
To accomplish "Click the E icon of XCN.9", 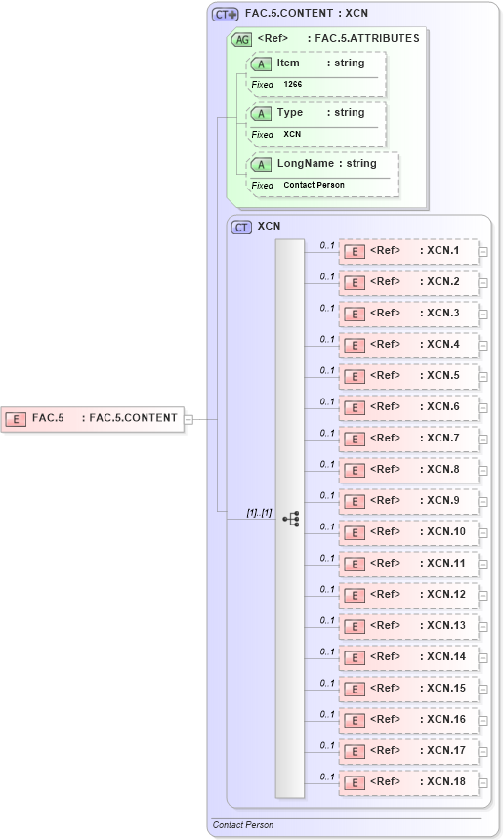I will [x=355, y=502].
